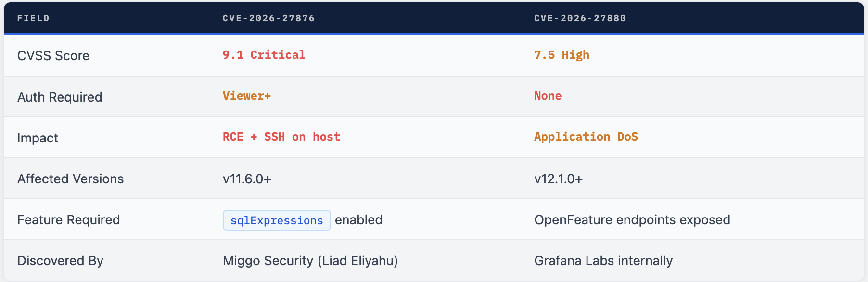
Task: Click the OpenFeature endpoints exposed text
Action: [x=632, y=220]
